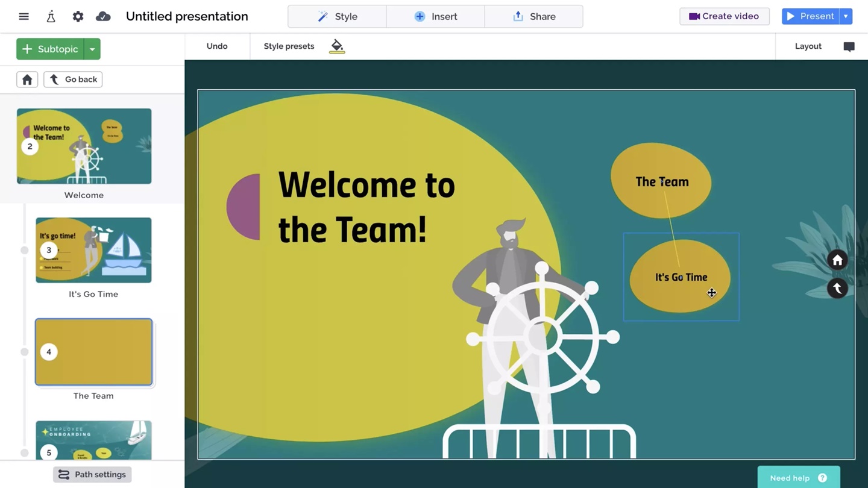Open settings gear icon

[x=78, y=16]
